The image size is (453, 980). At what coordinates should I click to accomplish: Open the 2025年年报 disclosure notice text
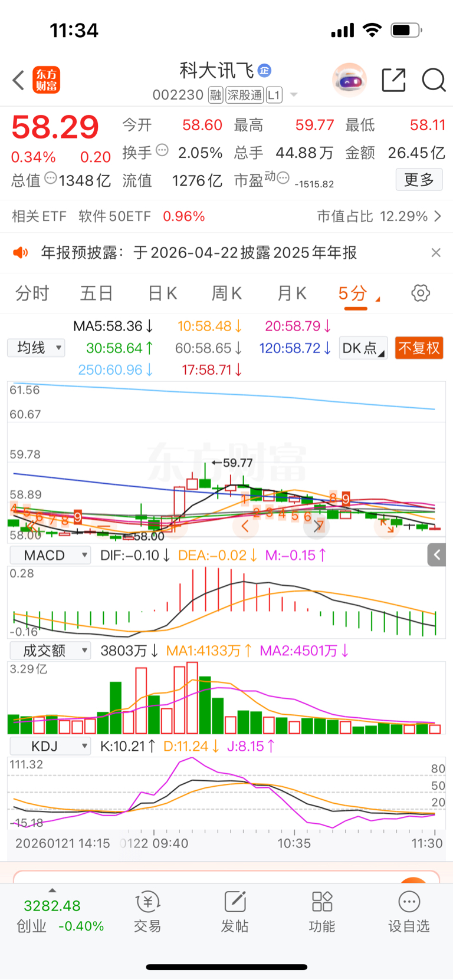pos(199,253)
